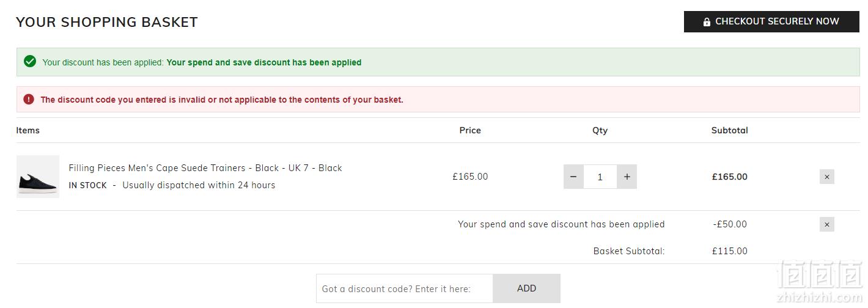
Task: Click the Basket Subtotal £115.00 amount
Action: coord(730,251)
